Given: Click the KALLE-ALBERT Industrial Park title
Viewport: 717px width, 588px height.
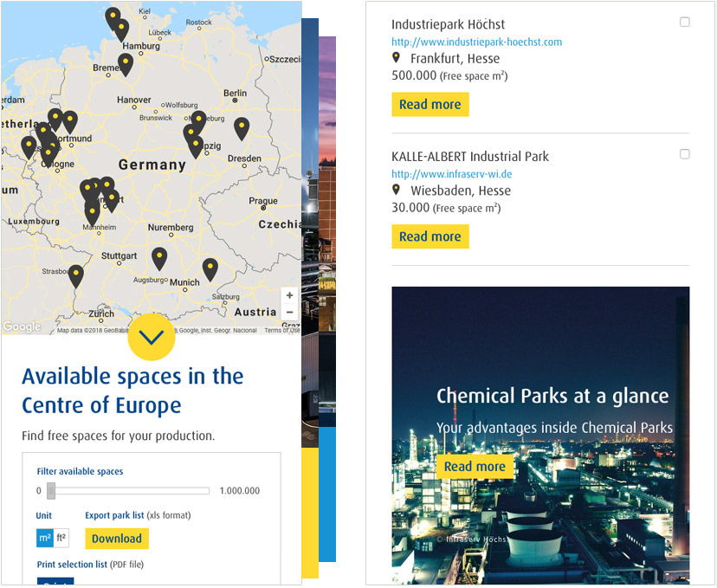Looking at the screenshot, I should (x=470, y=157).
